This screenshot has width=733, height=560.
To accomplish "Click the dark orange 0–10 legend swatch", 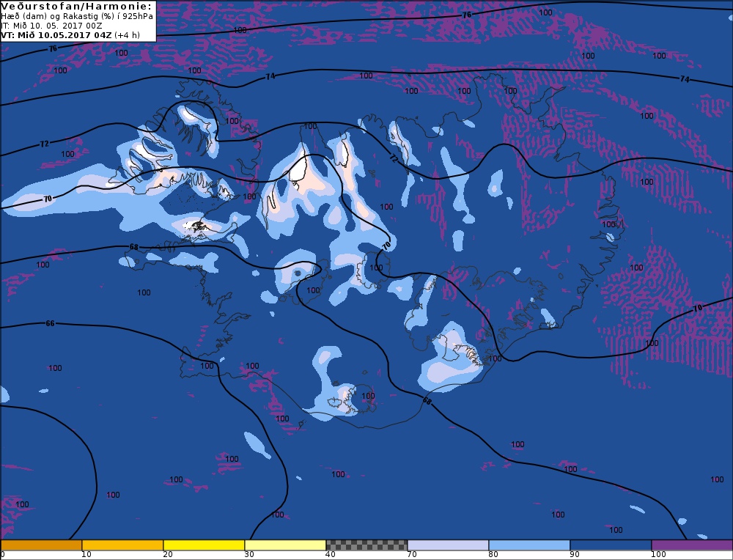I will pos(41,545).
